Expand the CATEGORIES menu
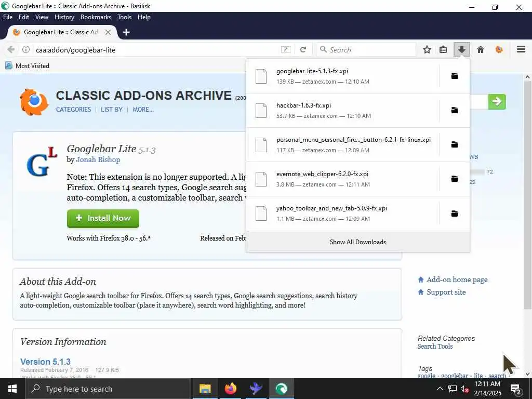This screenshot has width=532, height=399. pyautogui.click(x=74, y=110)
